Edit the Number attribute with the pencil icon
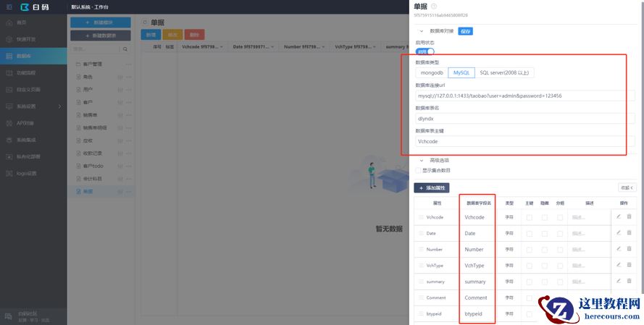 pos(619,249)
